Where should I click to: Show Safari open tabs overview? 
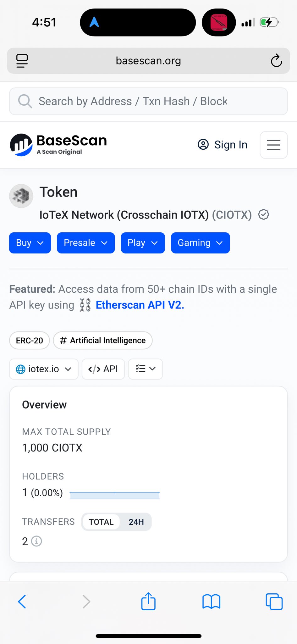tap(274, 602)
